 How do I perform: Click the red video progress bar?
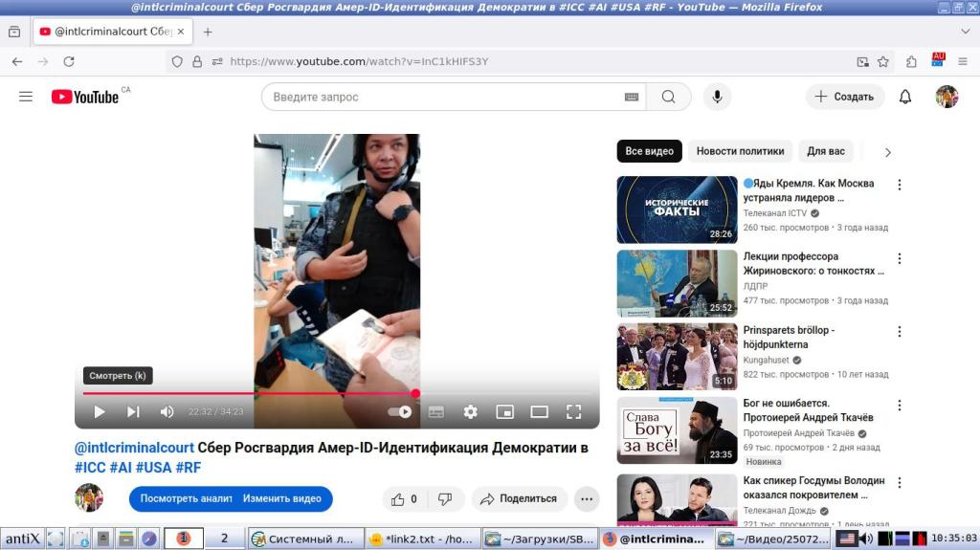(249, 393)
